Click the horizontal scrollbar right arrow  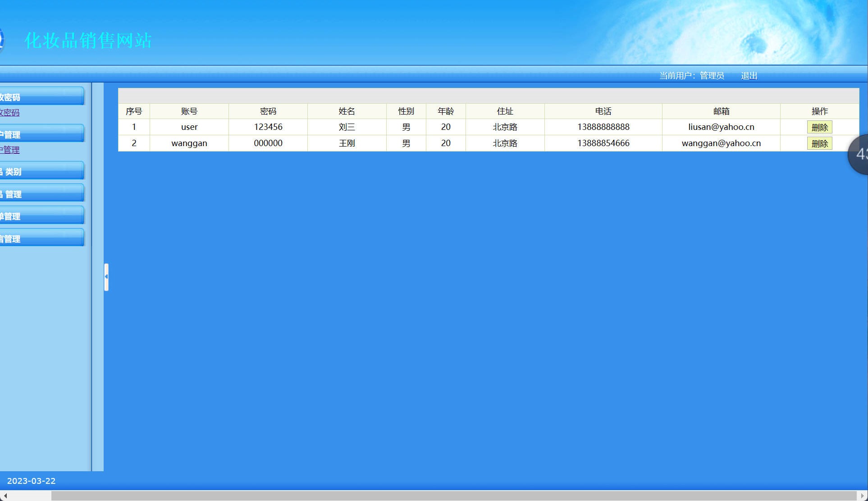[862, 496]
